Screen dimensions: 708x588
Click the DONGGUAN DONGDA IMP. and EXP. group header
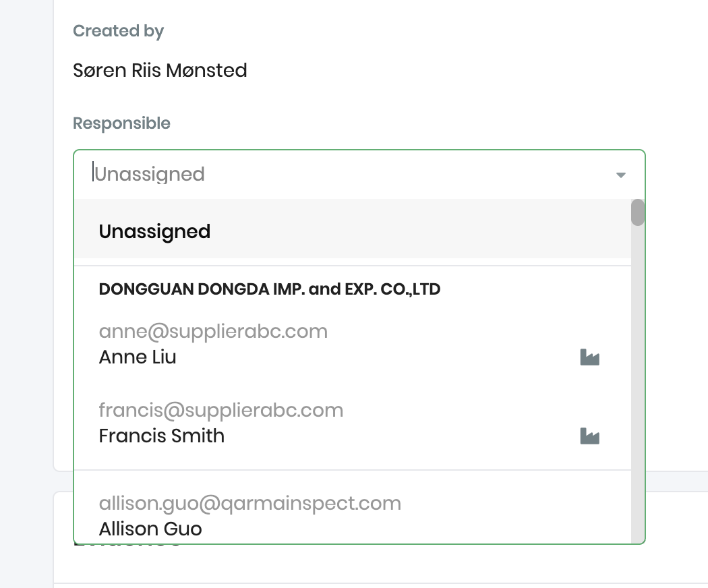pyautogui.click(x=270, y=289)
